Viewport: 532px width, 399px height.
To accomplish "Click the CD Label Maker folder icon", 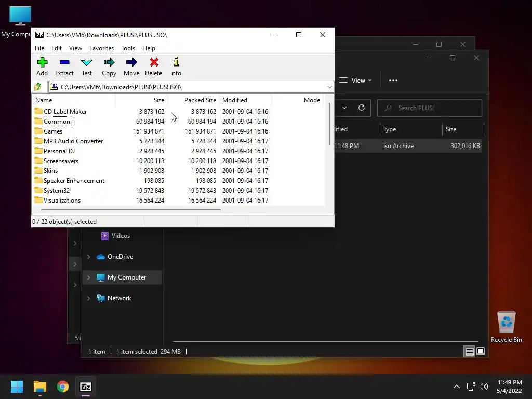I will click(x=38, y=111).
